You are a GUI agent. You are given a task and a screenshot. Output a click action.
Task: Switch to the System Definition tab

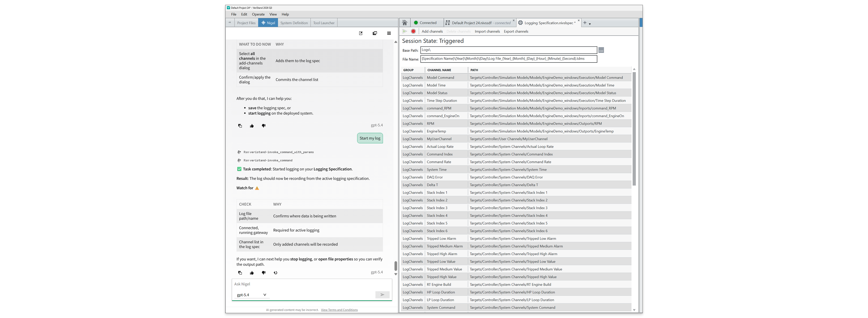[x=294, y=23]
